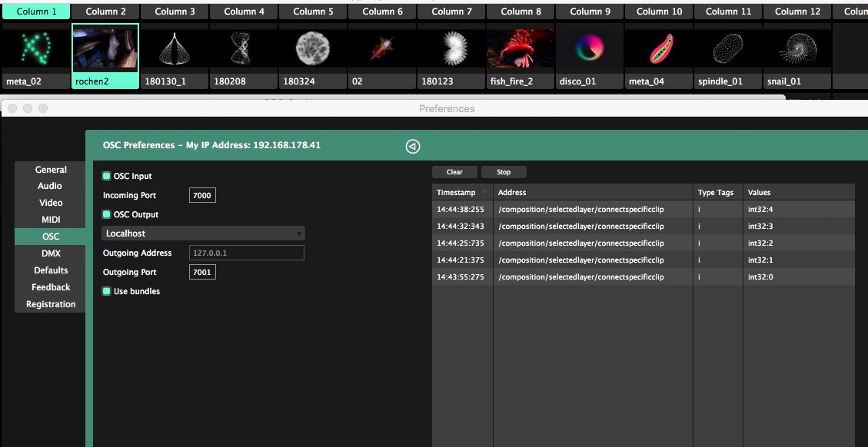Disable the OSC Input checkbox
The width and height of the screenshot is (868, 447).
point(107,177)
